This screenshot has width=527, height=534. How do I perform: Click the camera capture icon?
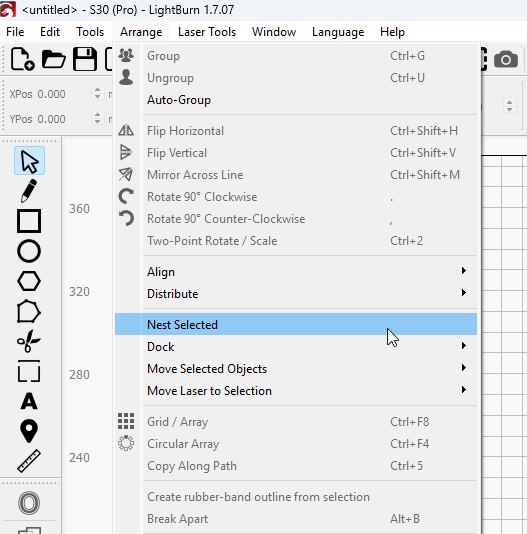click(506, 59)
